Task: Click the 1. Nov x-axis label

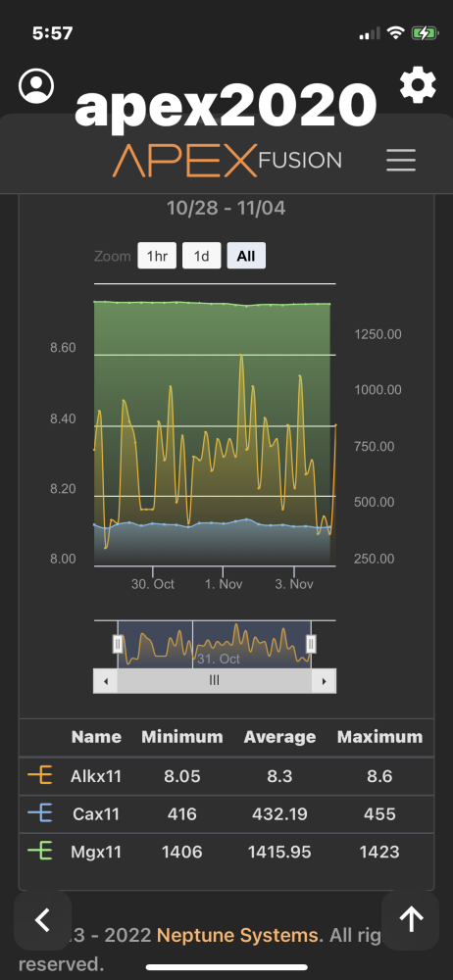Action: (x=223, y=584)
